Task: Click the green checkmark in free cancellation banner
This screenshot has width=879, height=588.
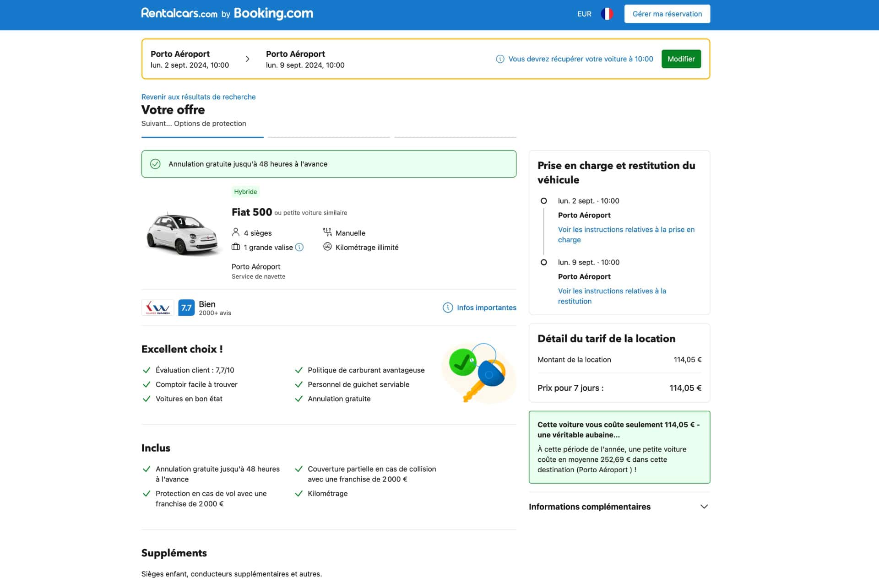Action: (155, 164)
